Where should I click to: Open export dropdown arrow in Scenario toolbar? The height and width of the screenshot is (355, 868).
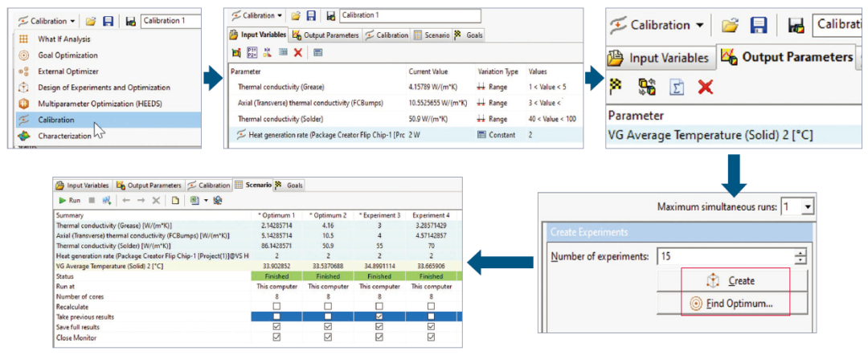(x=206, y=200)
